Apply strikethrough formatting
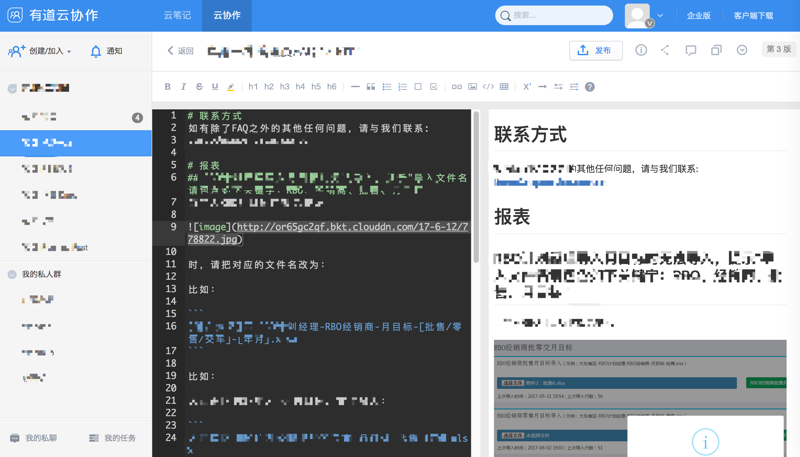The width and height of the screenshot is (800, 457). [x=199, y=87]
